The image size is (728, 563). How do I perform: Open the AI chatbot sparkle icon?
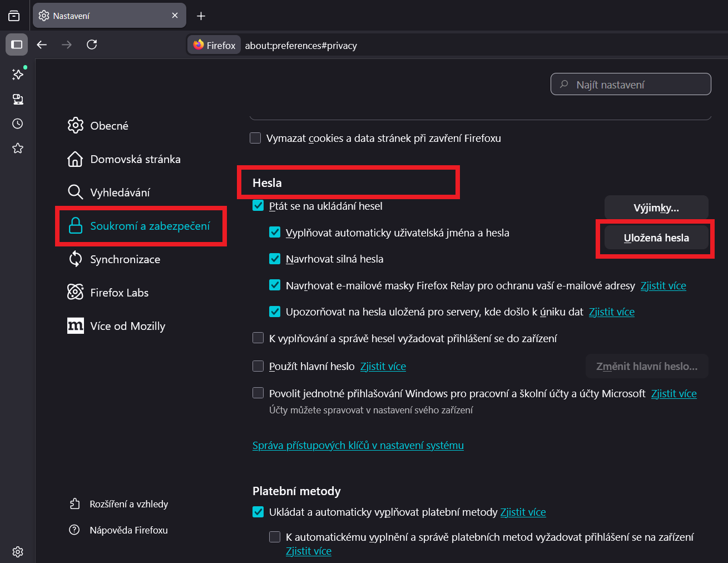click(x=18, y=74)
